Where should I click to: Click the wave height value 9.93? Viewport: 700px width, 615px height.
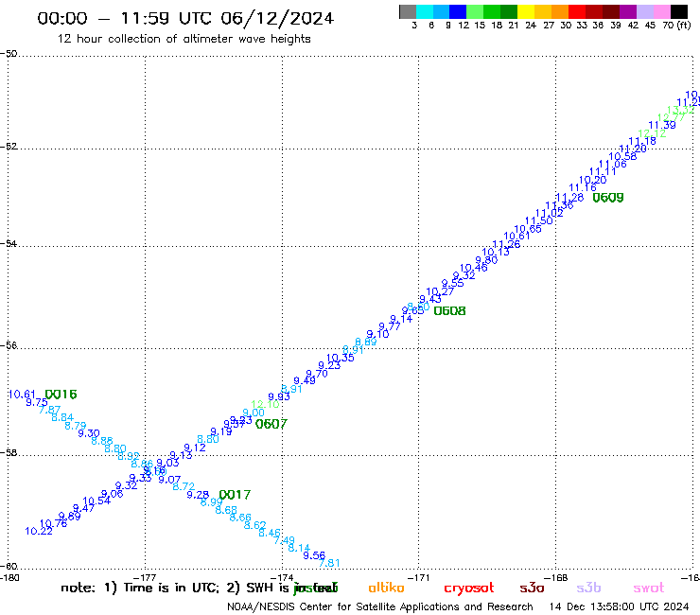(279, 396)
